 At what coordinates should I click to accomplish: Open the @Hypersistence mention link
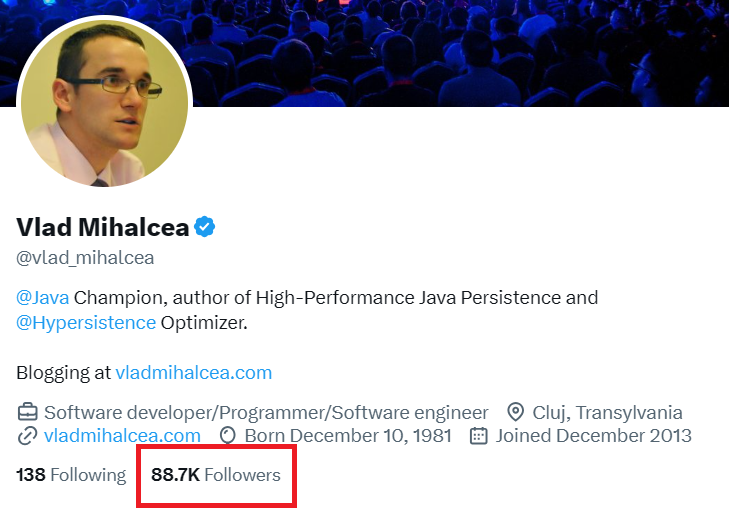tap(86, 322)
